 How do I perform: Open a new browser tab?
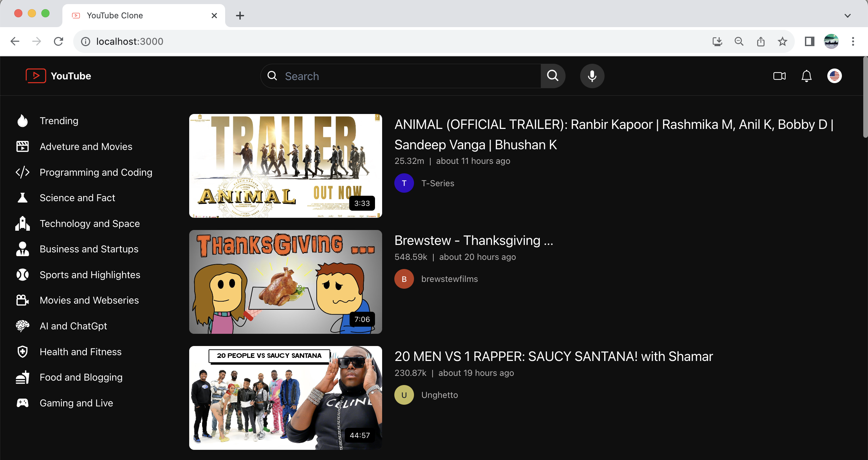(240, 16)
